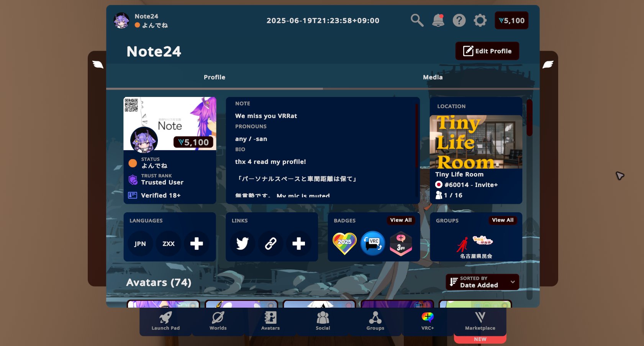Image resolution: width=644 pixels, height=346 pixels.
Task: Open the Launch Pad tab
Action: click(166, 321)
